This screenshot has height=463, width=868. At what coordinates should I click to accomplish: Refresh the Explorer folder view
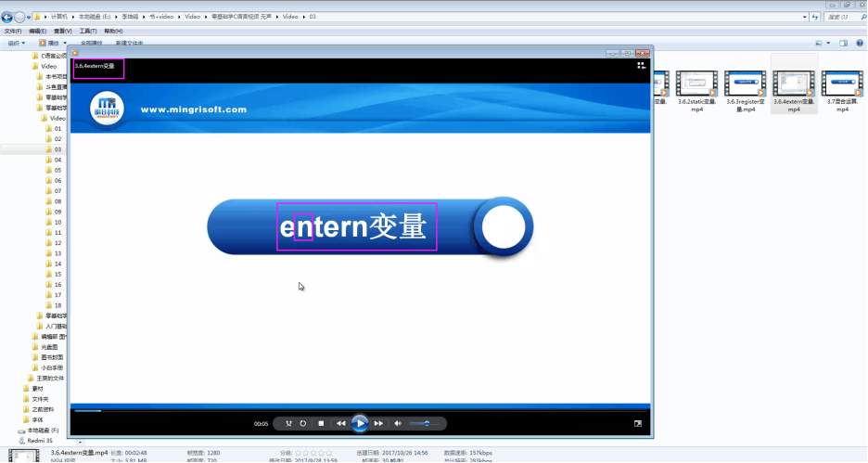click(815, 18)
